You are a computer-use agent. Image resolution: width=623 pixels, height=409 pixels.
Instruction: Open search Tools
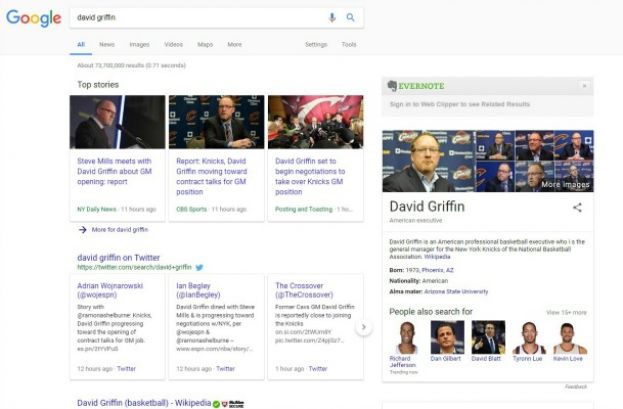(x=349, y=45)
